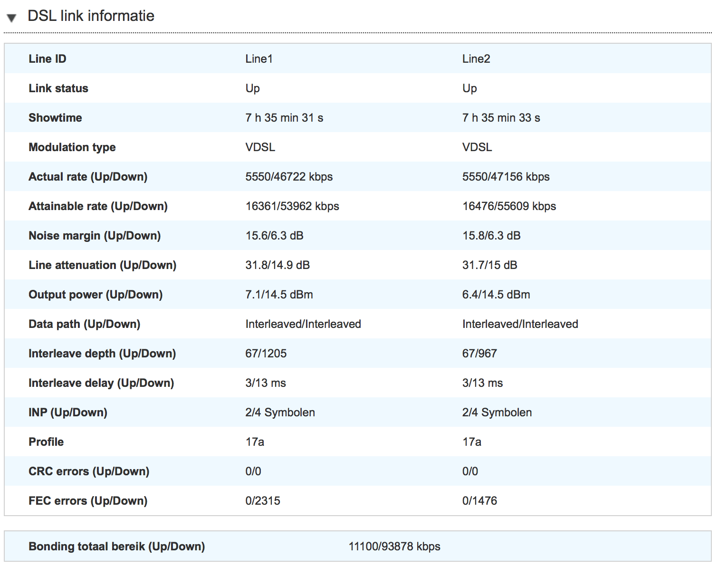Click interleave depth value 67/967
The height and width of the screenshot is (576, 728).
pos(479,354)
